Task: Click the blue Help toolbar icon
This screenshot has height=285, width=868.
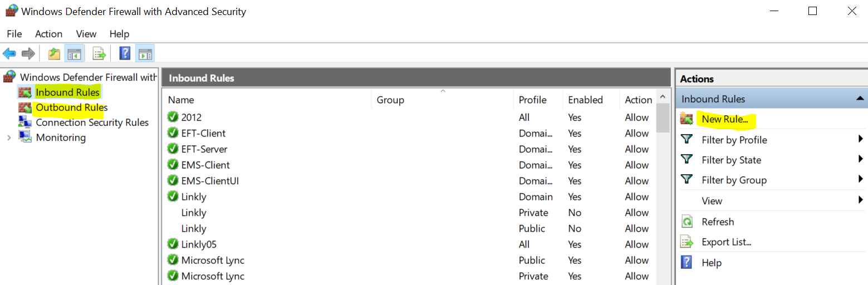Action: click(x=125, y=53)
